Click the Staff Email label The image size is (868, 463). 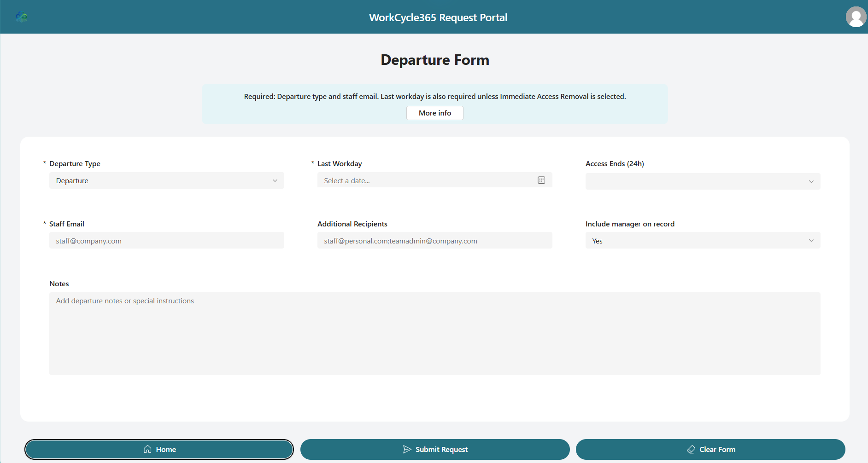pos(67,224)
